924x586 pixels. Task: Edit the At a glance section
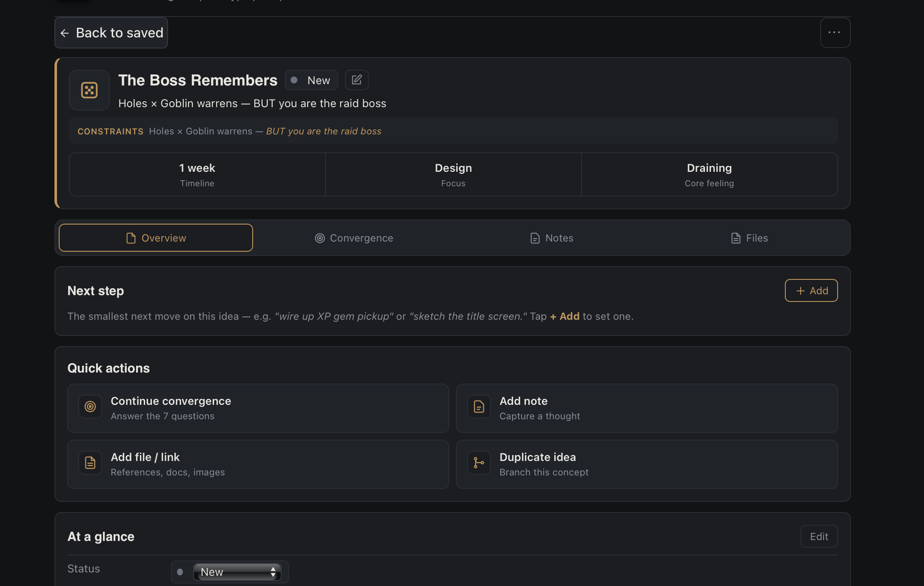pyautogui.click(x=819, y=536)
